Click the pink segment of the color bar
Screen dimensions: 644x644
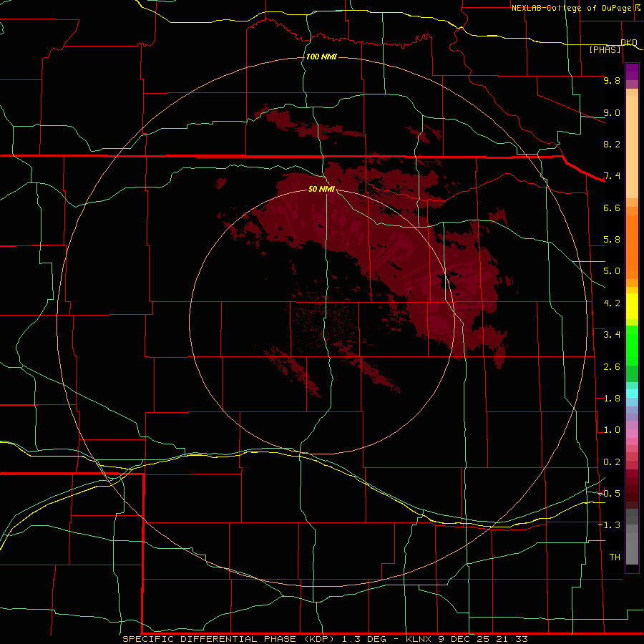tap(632, 434)
